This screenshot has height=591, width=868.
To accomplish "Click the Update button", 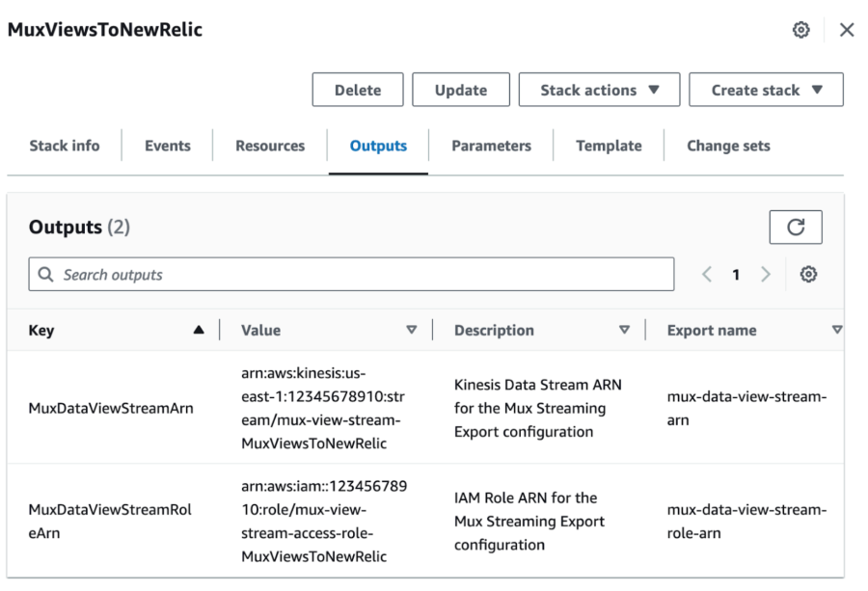I will point(460,90).
